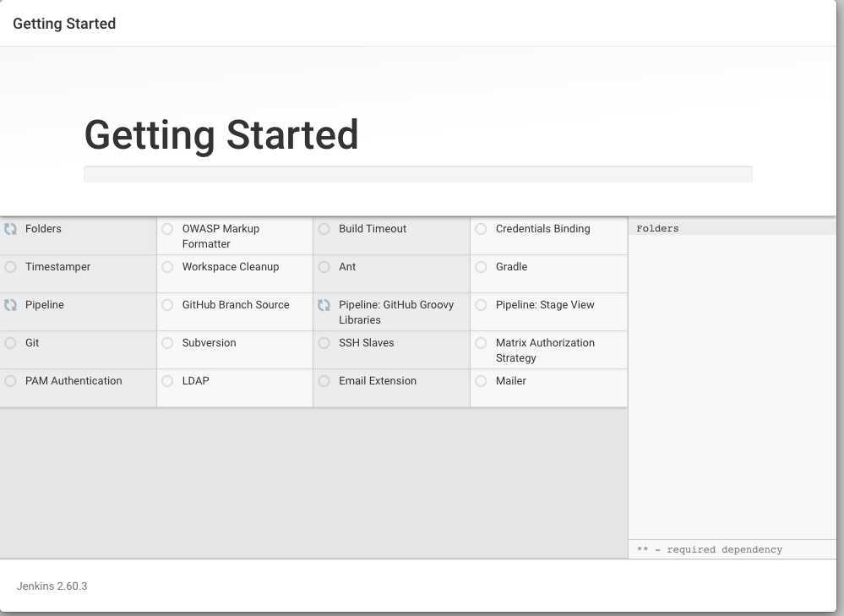Click the status circle beside Workspace Cleanup
Image resolution: width=844 pixels, height=616 pixels.
click(x=167, y=267)
